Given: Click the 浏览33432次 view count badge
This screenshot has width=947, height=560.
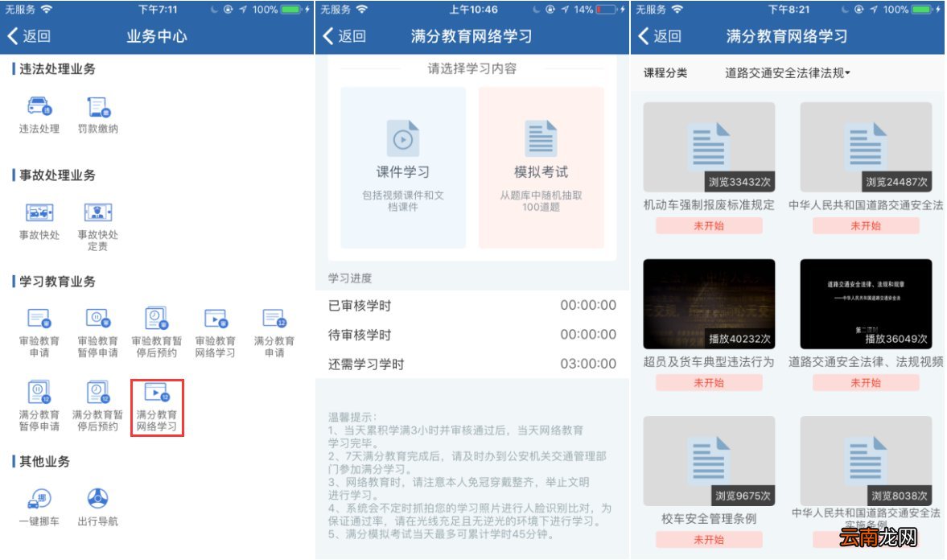Looking at the screenshot, I should tap(739, 182).
